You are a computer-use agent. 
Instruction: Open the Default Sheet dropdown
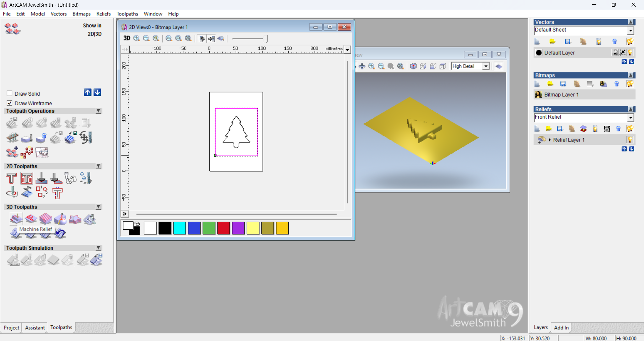pos(631,31)
